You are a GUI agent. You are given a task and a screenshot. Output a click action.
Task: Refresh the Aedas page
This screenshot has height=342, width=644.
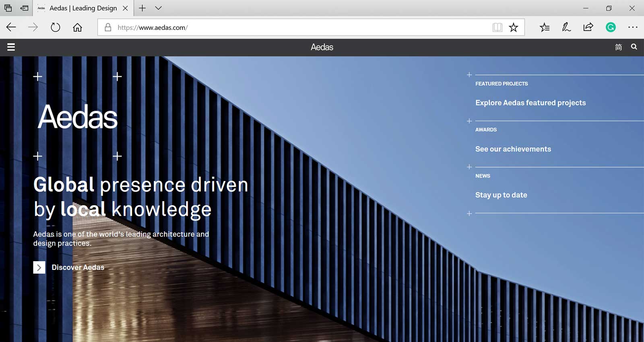(x=55, y=27)
